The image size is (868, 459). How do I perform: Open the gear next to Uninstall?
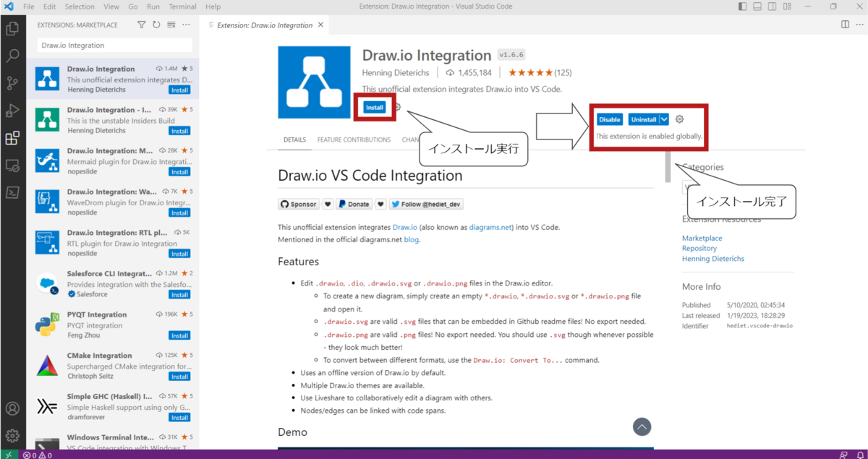679,119
